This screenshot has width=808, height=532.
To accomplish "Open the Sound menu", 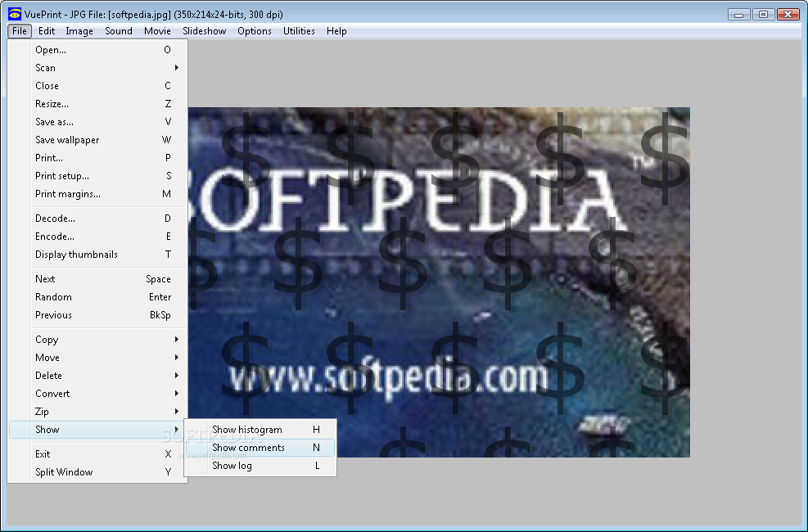I will 119,31.
